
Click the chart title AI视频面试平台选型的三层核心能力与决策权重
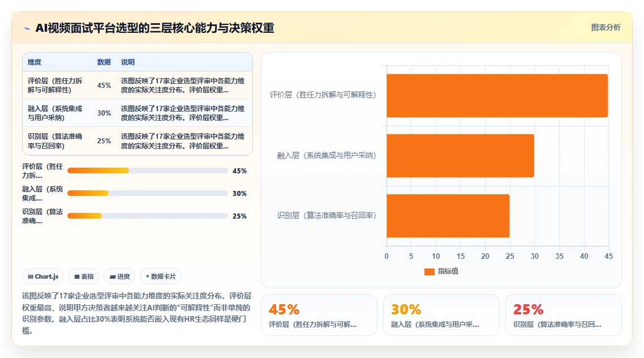pyautogui.click(x=154, y=28)
